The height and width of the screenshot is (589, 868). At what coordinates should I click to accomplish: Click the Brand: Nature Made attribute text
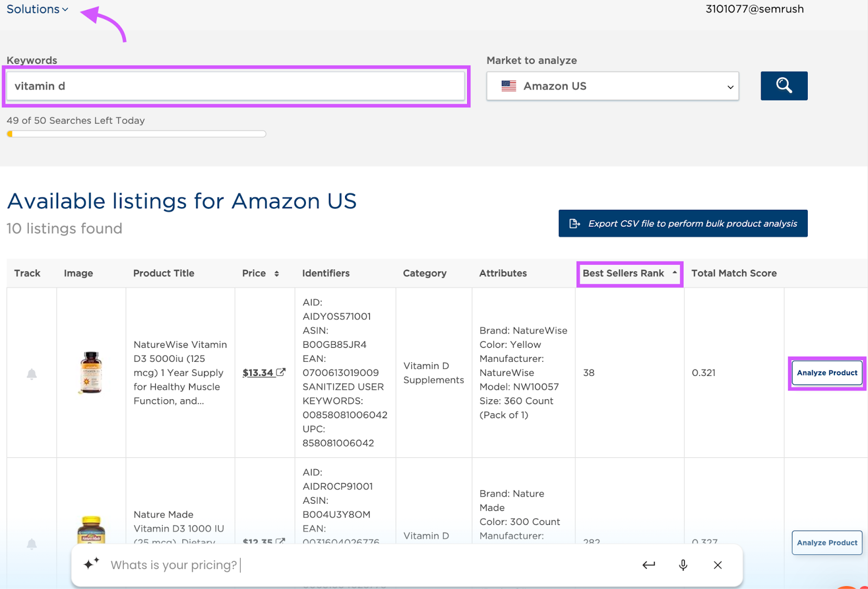[512, 501]
